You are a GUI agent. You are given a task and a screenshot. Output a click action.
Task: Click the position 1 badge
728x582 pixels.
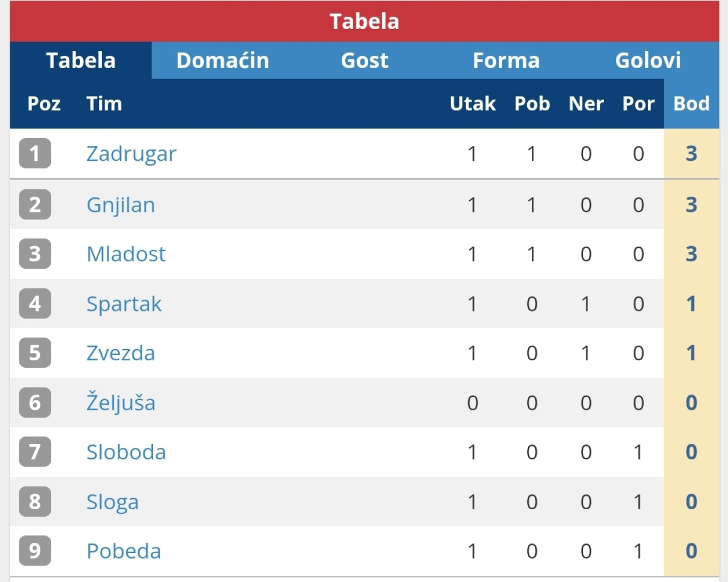pyautogui.click(x=35, y=153)
